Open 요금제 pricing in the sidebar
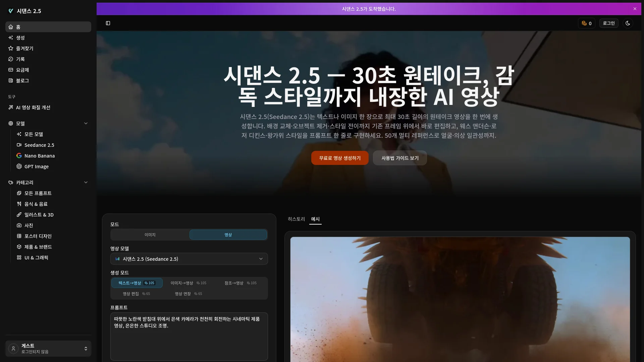644x362 pixels. click(48, 70)
